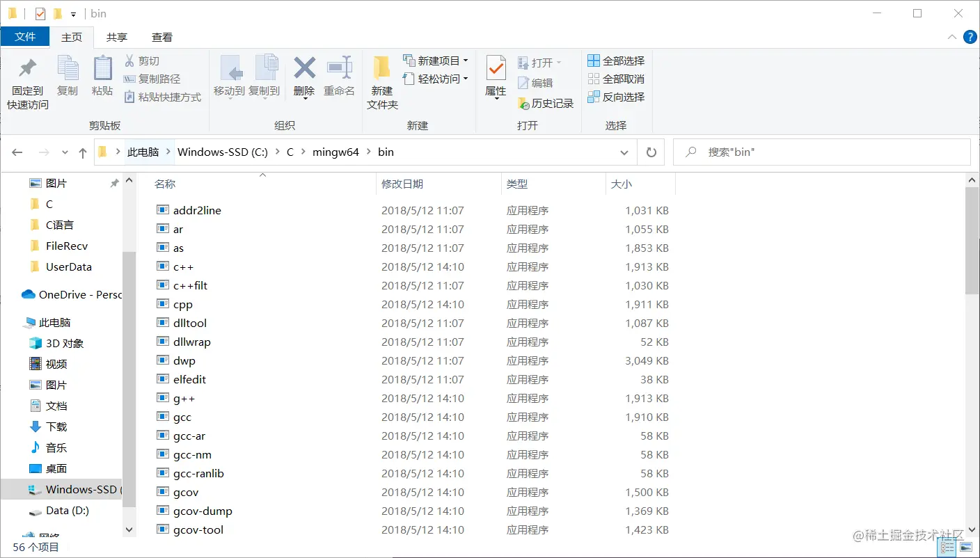Open the quick access toolbar customize dropdown
Screen dimensions: 980x558
click(73, 14)
